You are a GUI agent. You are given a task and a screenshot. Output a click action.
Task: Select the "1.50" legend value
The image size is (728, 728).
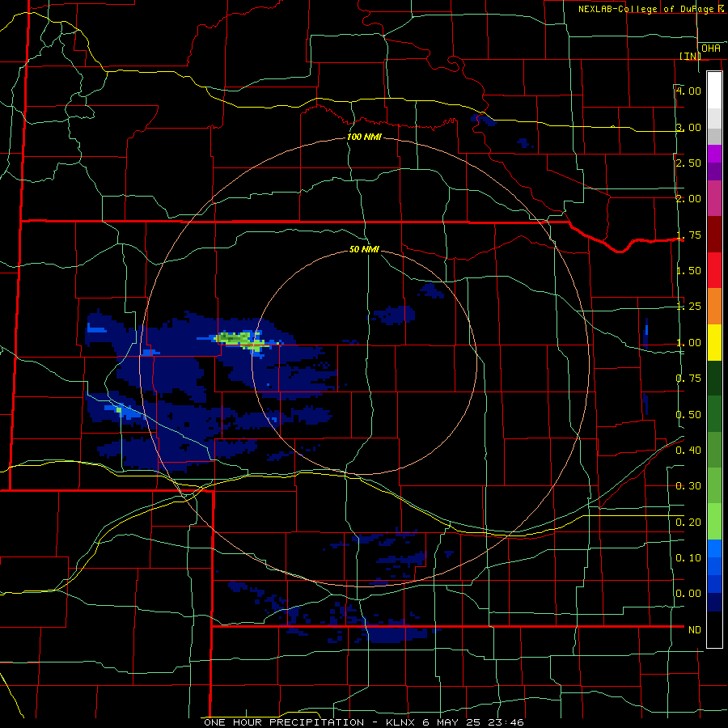pos(688,271)
